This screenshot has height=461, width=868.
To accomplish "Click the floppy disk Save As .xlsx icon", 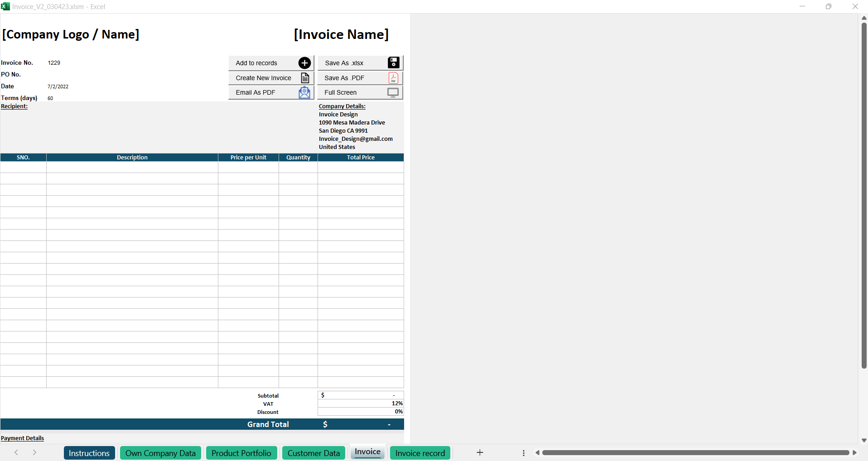I will coord(393,63).
